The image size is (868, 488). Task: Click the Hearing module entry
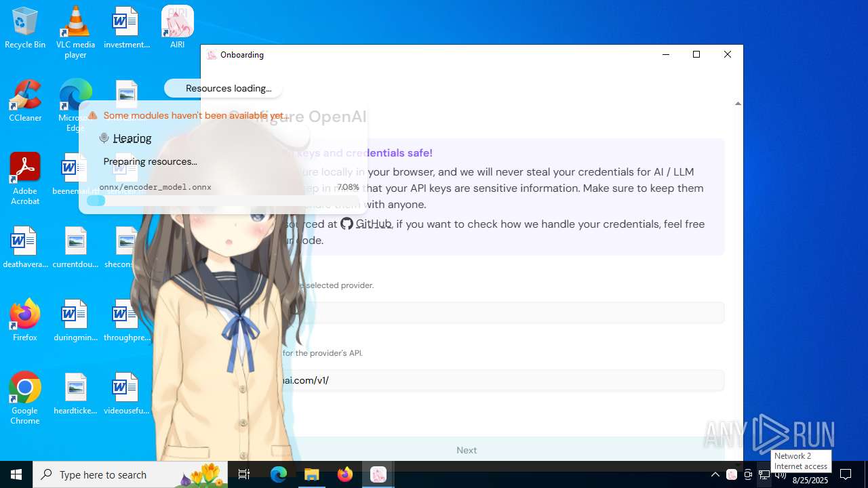coord(126,138)
